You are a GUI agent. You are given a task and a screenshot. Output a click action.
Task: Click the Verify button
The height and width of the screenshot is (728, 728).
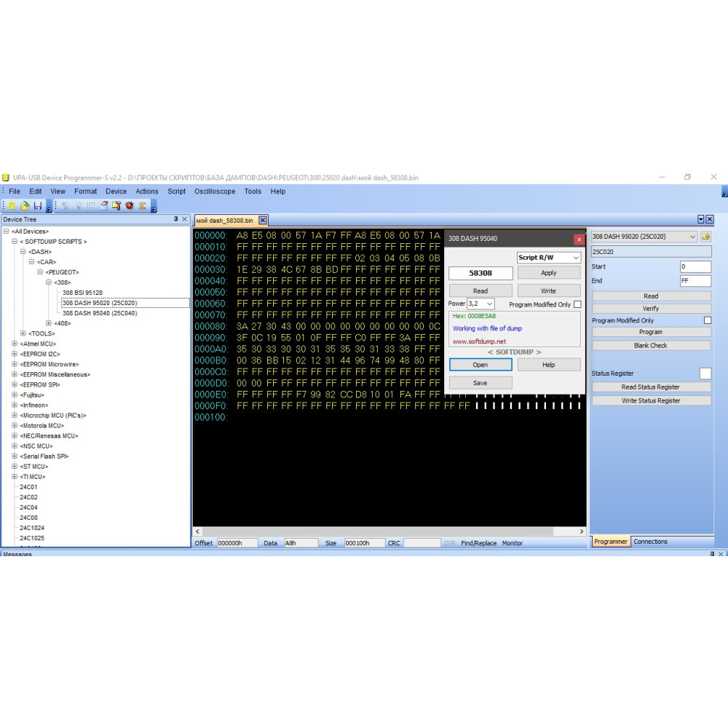[651, 309]
